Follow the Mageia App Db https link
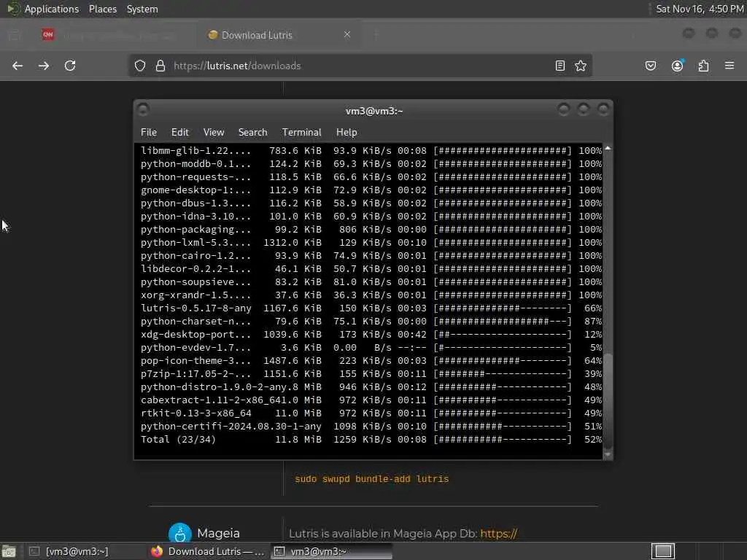The image size is (747, 560). (x=498, y=534)
